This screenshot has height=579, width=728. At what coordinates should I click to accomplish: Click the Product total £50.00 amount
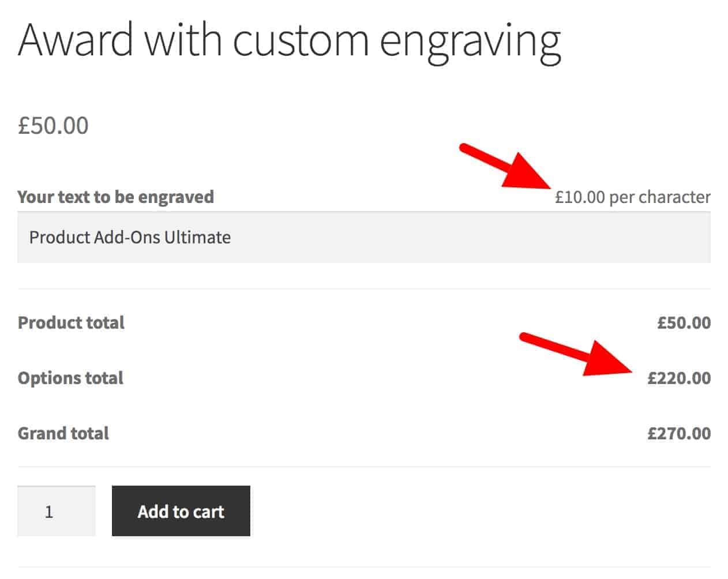684,322
